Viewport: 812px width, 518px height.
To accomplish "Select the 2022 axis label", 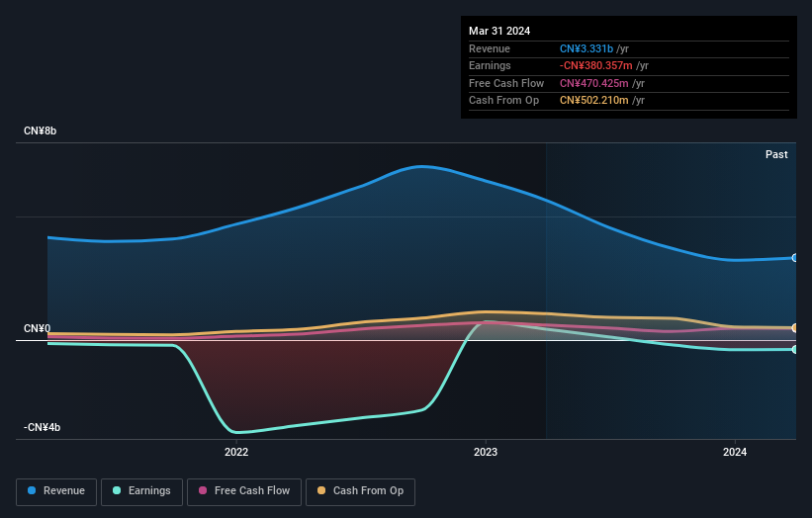I will [236, 452].
